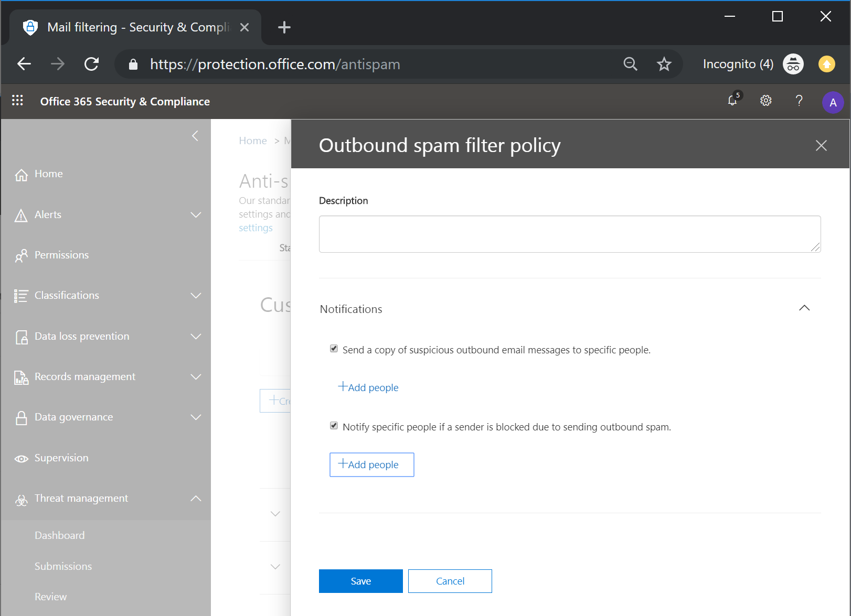This screenshot has width=851, height=616.
Task: Open Dashboard under Threat management
Action: [60, 535]
